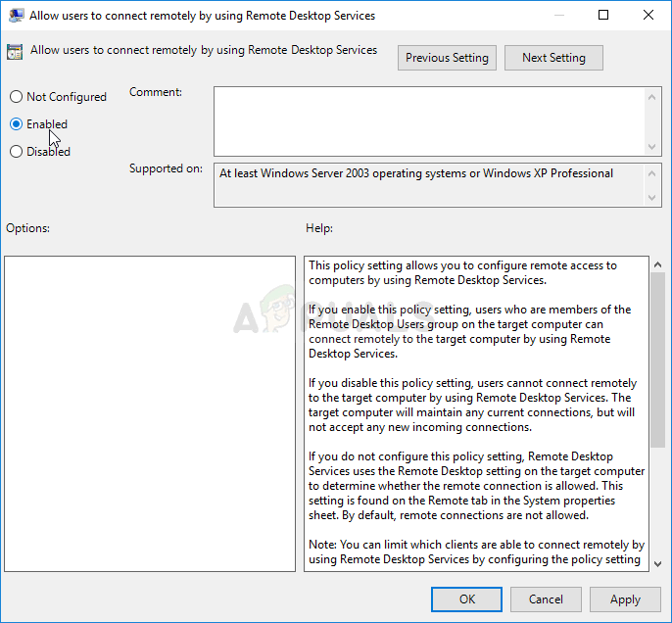
Task: Click the title bar Remote Desktop icon
Action: tap(16, 16)
